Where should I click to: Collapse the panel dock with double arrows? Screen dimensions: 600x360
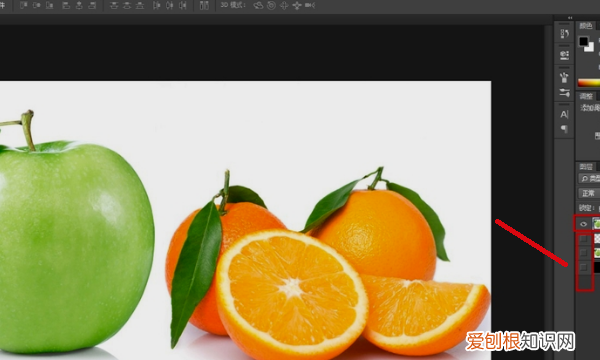point(570,18)
